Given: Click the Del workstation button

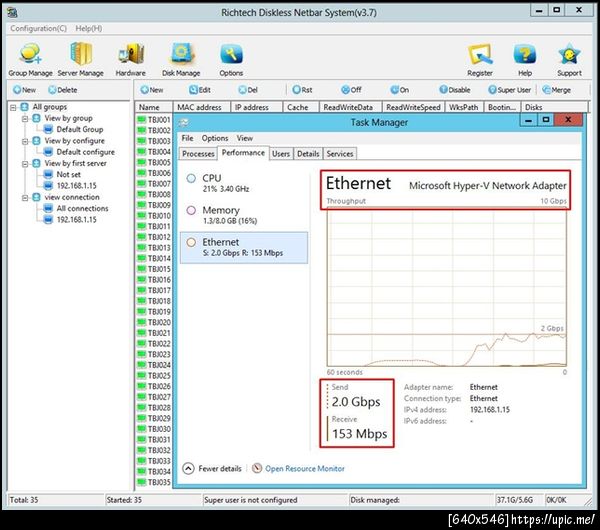Looking at the screenshot, I should point(248,90).
